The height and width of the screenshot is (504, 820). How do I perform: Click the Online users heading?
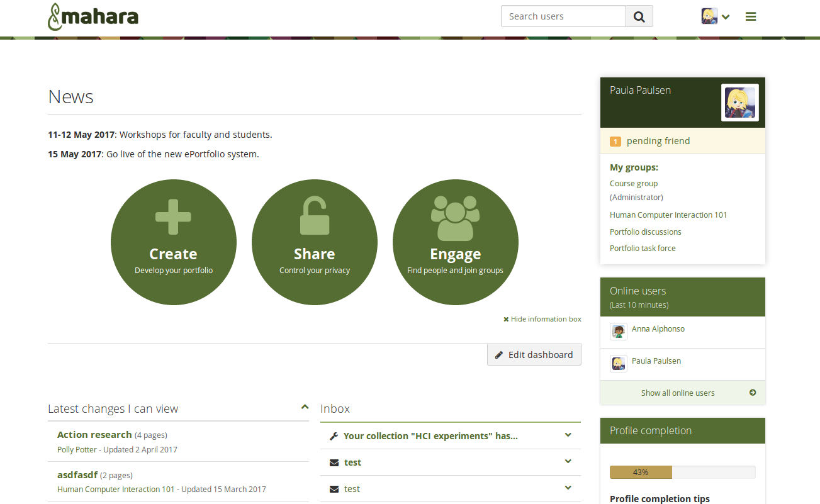pyautogui.click(x=637, y=291)
